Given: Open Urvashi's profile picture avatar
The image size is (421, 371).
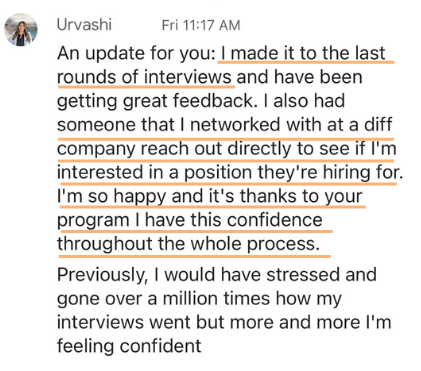Looking at the screenshot, I should [21, 30].
